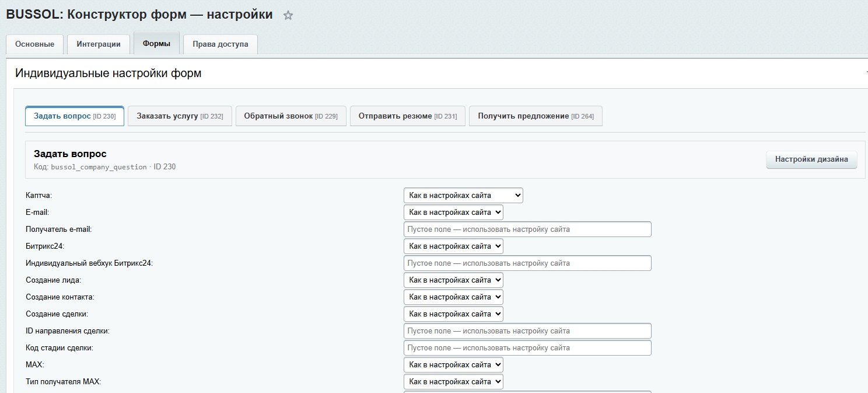
Task: Focus the Получатель e-mail input field
Action: 527,229
